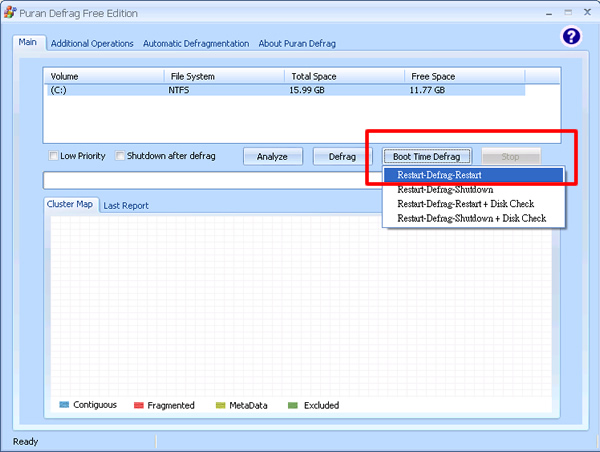This screenshot has width=600, height=452.
Task: Click the Free Space column header
Action: [465, 77]
